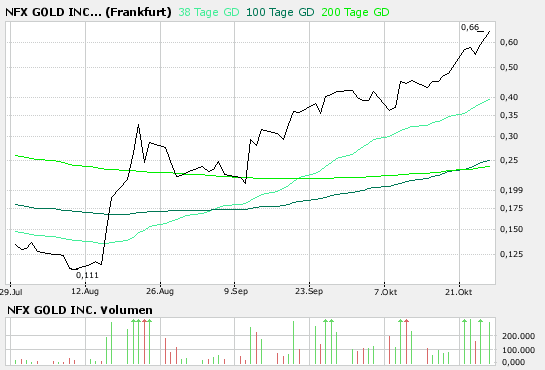Screen dimensions: 545x370
Task: Click the '0,25' price axis label
Action: 509,160
